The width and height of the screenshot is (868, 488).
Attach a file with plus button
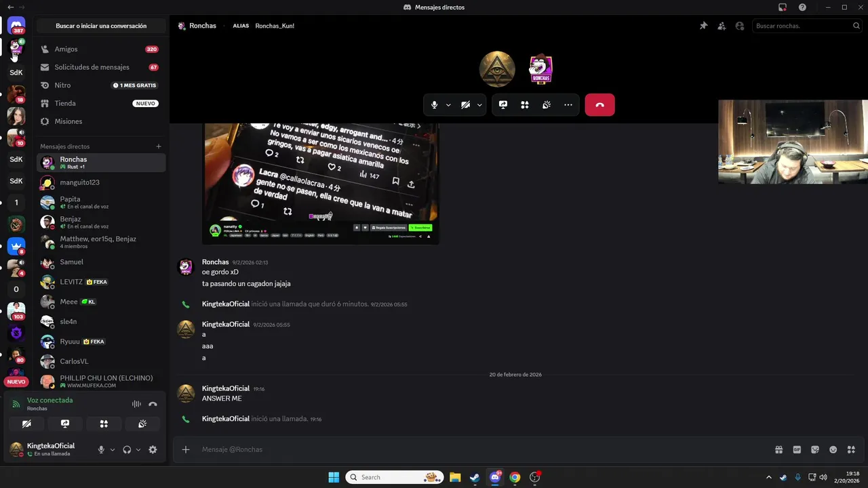186,449
